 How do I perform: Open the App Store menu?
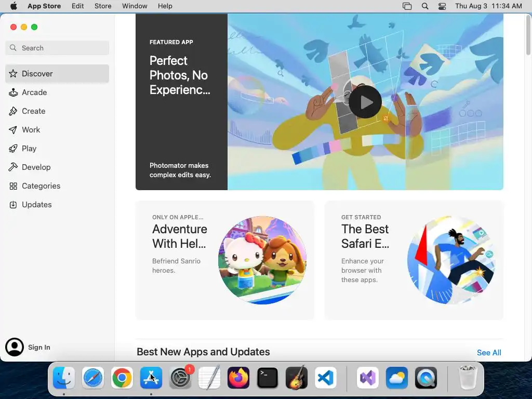click(x=44, y=6)
